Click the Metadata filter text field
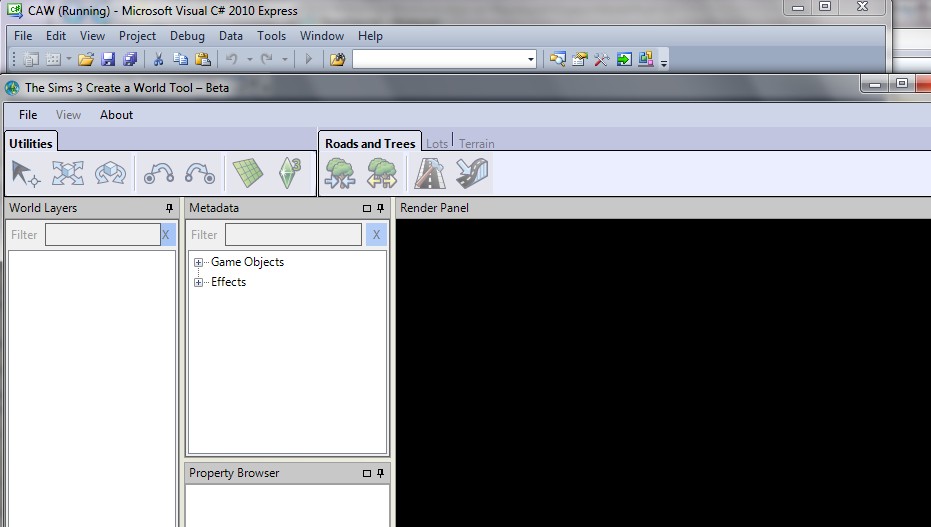This screenshot has width=931, height=527. point(293,235)
